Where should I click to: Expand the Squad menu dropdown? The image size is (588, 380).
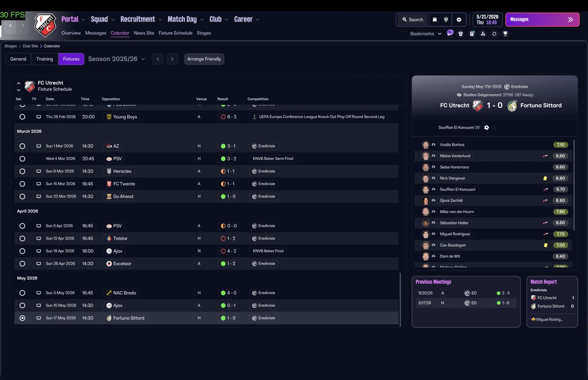pyautogui.click(x=113, y=19)
